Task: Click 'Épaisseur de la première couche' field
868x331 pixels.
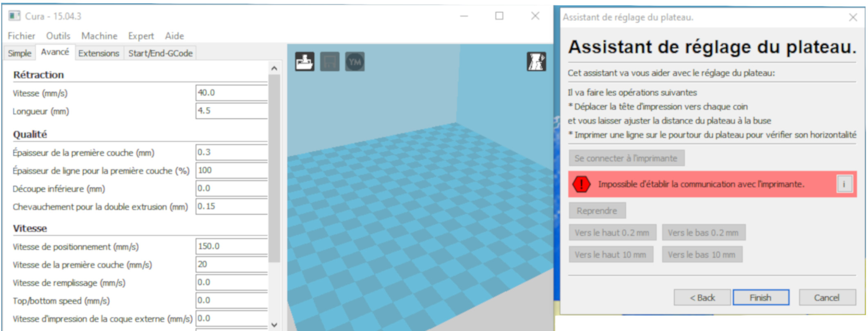Action: 231,152
